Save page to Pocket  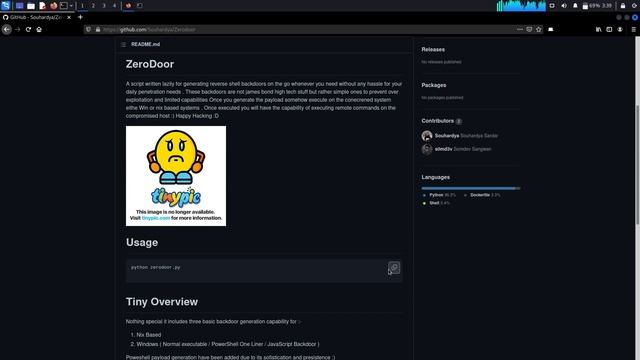[x=529, y=29]
